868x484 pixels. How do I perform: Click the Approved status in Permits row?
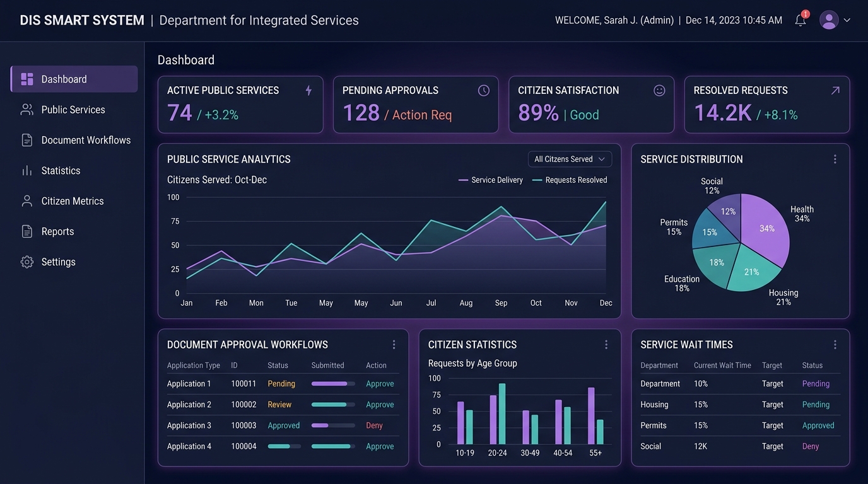tap(818, 425)
